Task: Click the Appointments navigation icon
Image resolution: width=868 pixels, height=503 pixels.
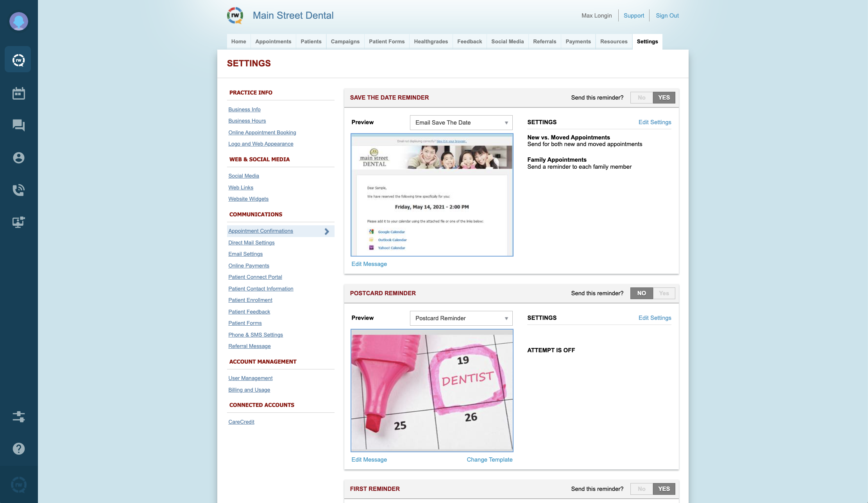Action: point(19,93)
